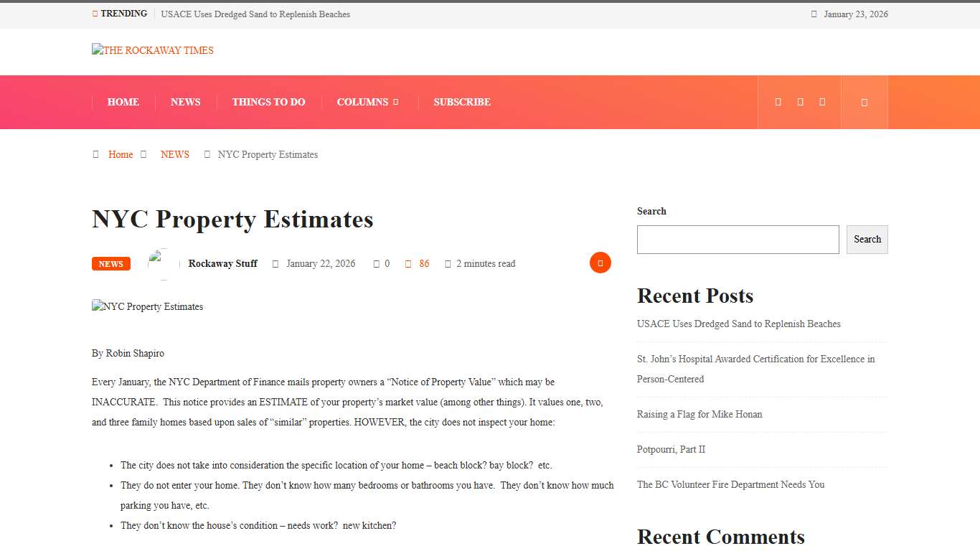The height and width of the screenshot is (551, 980).
Task: Click the NEWS category badge on the article
Action: (110, 263)
